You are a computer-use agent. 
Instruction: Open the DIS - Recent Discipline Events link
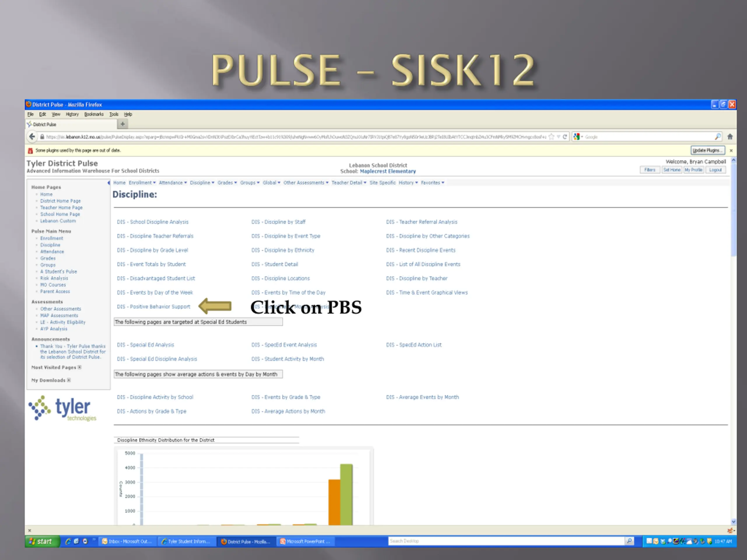[421, 250]
